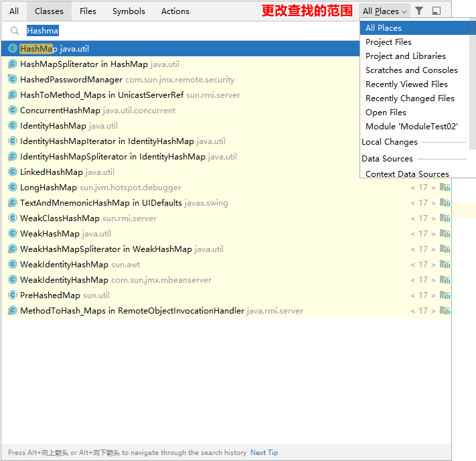
Task: Select MethodToHash_Maps in RemoteObjectInvocationHandler result
Action: coord(226,311)
